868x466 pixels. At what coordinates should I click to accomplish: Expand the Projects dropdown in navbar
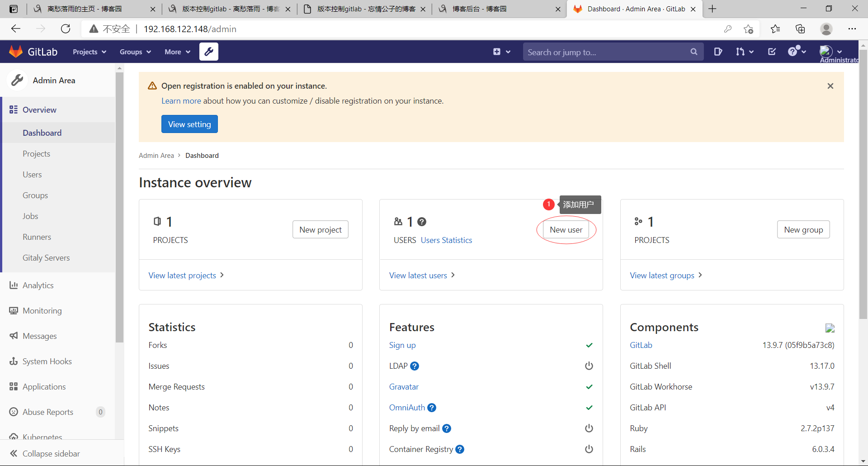click(x=90, y=52)
